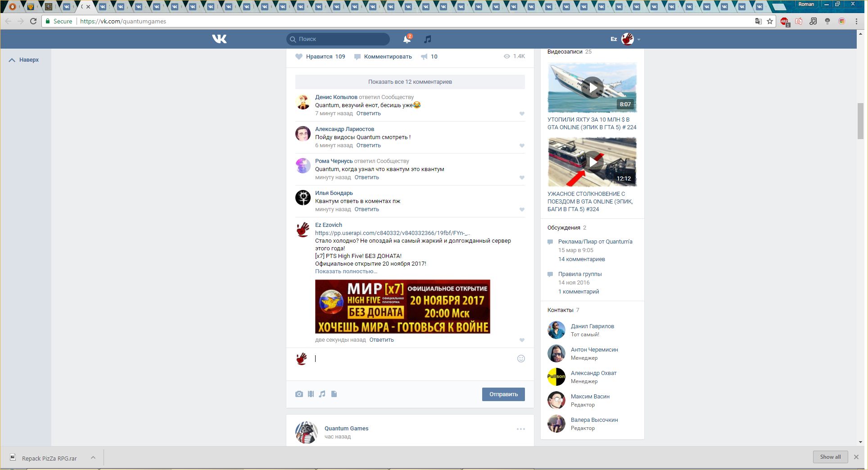This screenshot has height=470, width=868.
Task: Click the address bar URL vk.com/quantumgames
Action: pyautogui.click(x=123, y=21)
